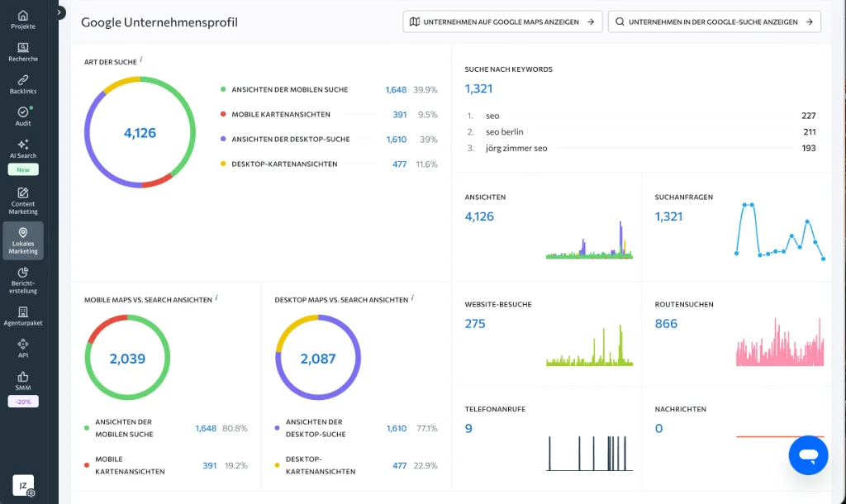Click the info icon next to Art der Suche

pos(141,59)
